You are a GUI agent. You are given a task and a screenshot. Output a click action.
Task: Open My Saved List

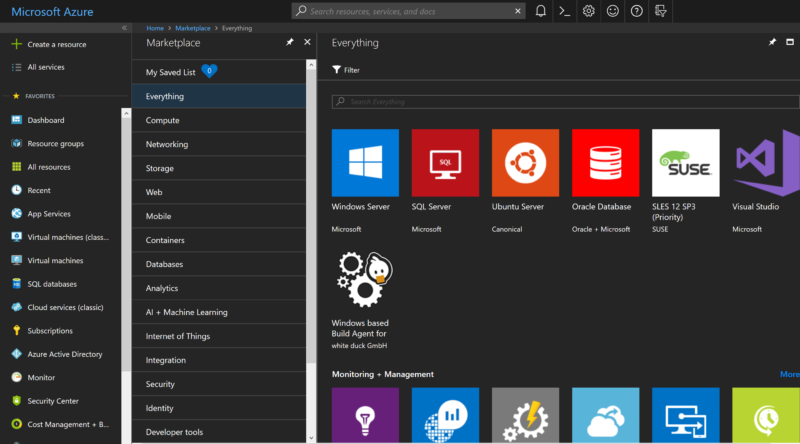[x=171, y=72]
